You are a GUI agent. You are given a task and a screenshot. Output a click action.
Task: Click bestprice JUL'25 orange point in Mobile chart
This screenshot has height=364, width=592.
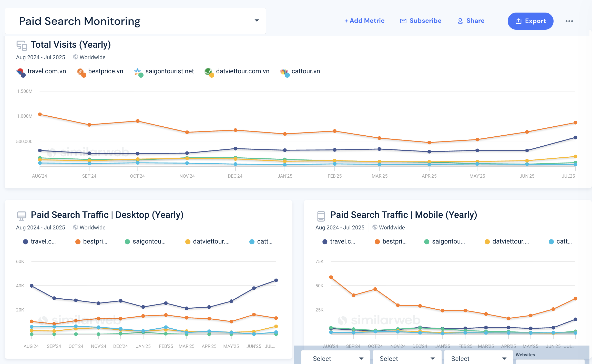click(x=575, y=299)
